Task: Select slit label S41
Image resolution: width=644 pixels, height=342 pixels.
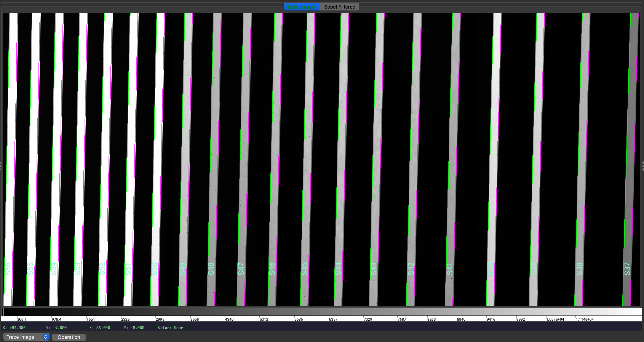Action: [450, 269]
